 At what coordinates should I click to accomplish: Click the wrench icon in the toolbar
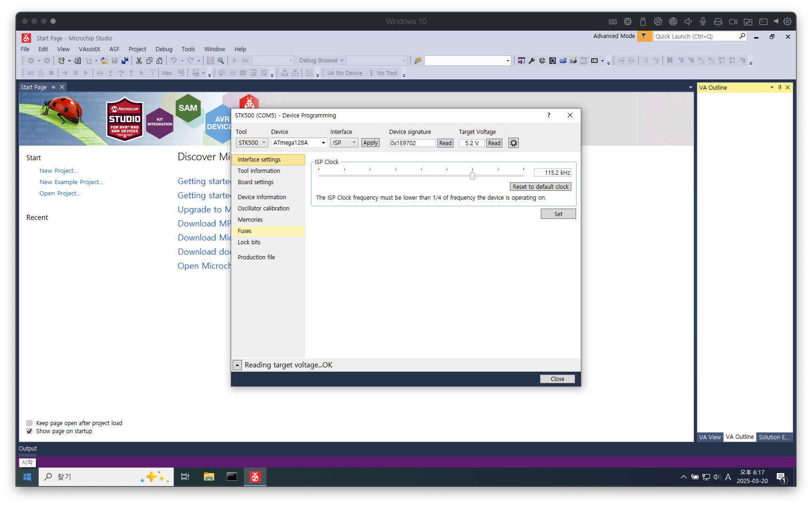pyautogui.click(x=532, y=61)
